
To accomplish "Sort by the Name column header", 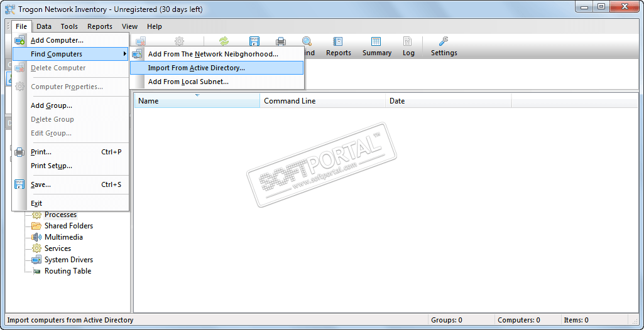I will tap(197, 101).
